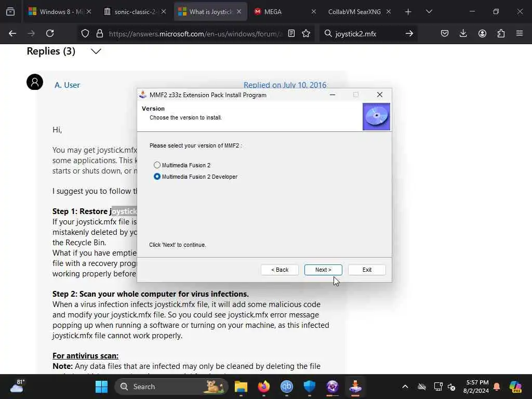Image resolution: width=532 pixels, height=399 pixels.
Task: Open Firefox account menu
Action: (x=482, y=33)
